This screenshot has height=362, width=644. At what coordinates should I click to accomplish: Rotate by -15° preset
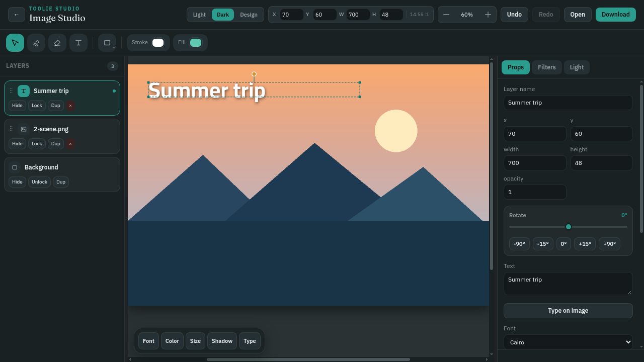coord(543,244)
